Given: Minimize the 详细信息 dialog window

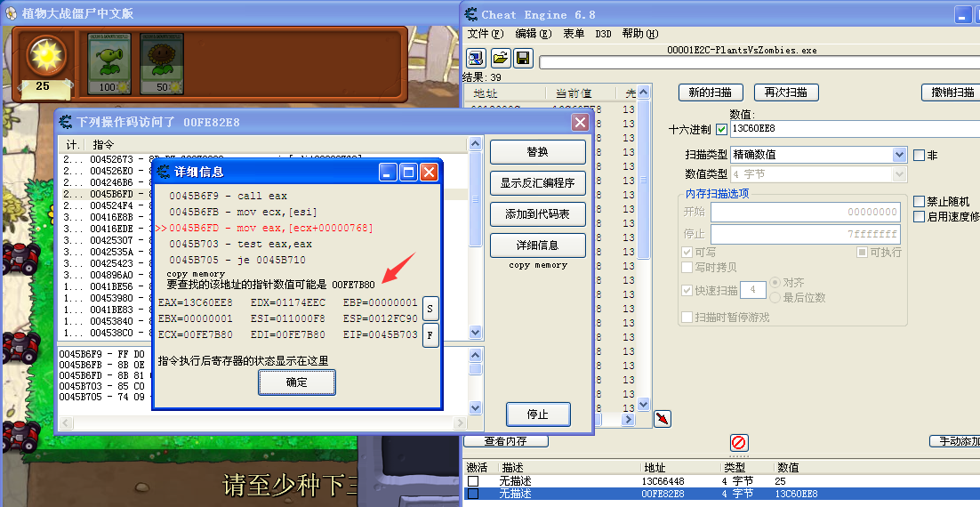Looking at the screenshot, I should [388, 172].
